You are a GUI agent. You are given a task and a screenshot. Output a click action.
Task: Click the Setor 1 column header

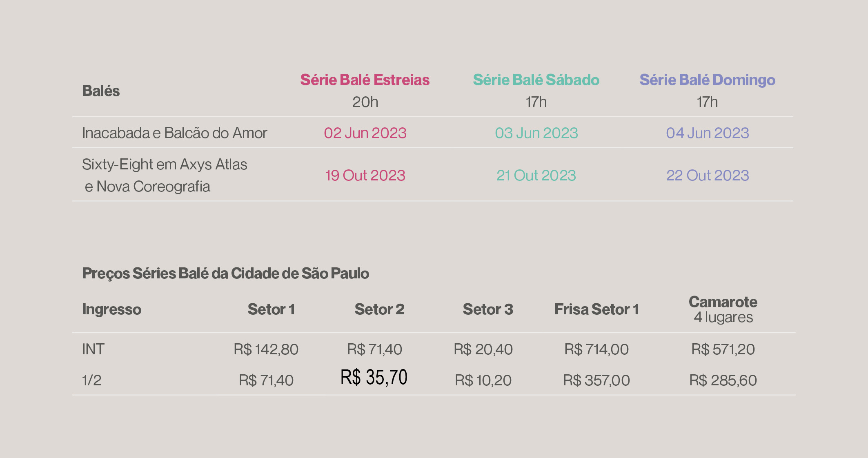(x=271, y=309)
